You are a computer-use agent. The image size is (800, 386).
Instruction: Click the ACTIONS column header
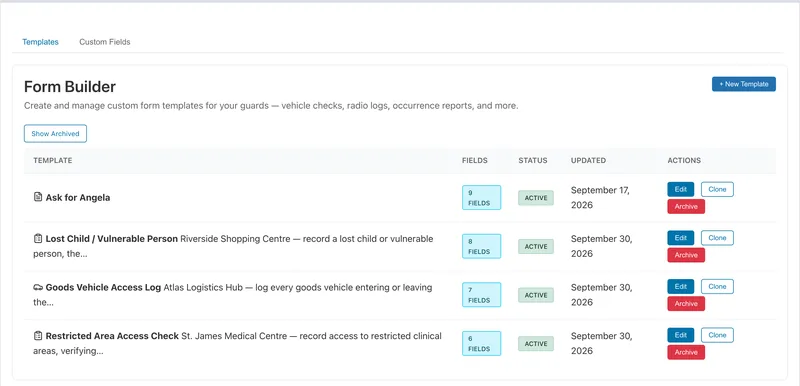tap(684, 161)
